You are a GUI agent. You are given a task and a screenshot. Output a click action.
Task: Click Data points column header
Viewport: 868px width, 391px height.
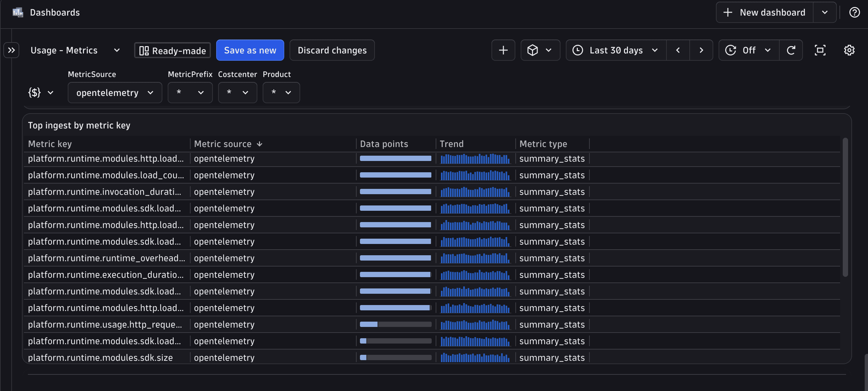pyautogui.click(x=384, y=144)
